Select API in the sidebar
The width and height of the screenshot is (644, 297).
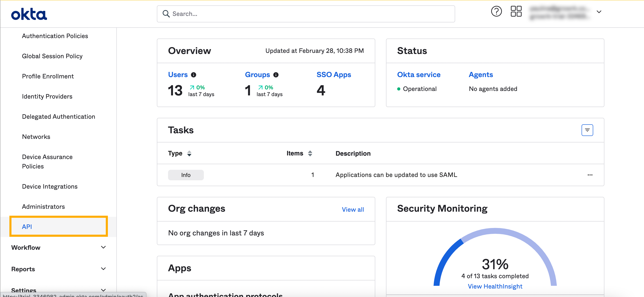(27, 227)
